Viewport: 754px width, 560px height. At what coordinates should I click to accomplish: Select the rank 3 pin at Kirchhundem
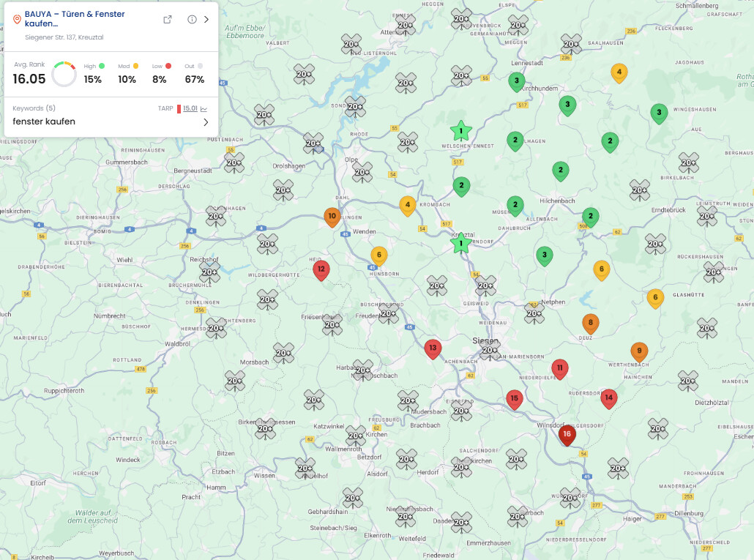coord(516,82)
